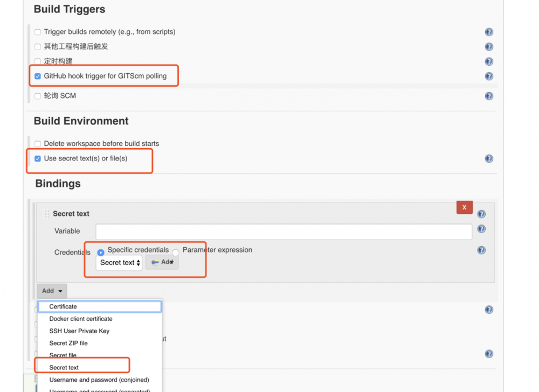Click help icon for Trigger builds remotely
Screen dimensions: 539x392
click(x=489, y=32)
